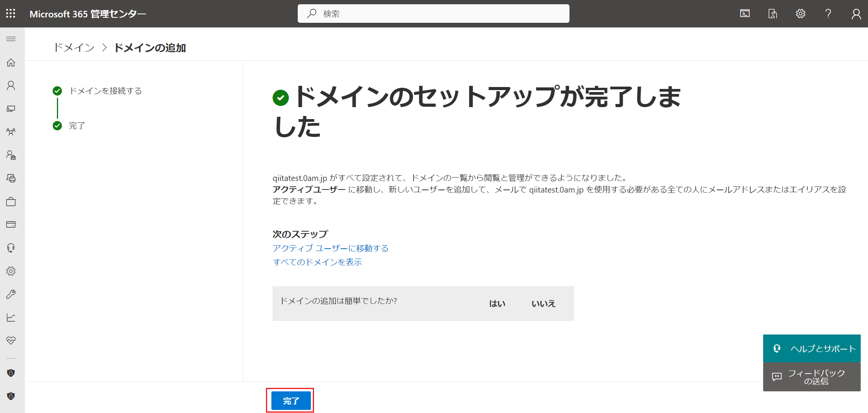Open Setup wrench icon in sidebar
Image resolution: width=868 pixels, height=413 pixels.
11,294
